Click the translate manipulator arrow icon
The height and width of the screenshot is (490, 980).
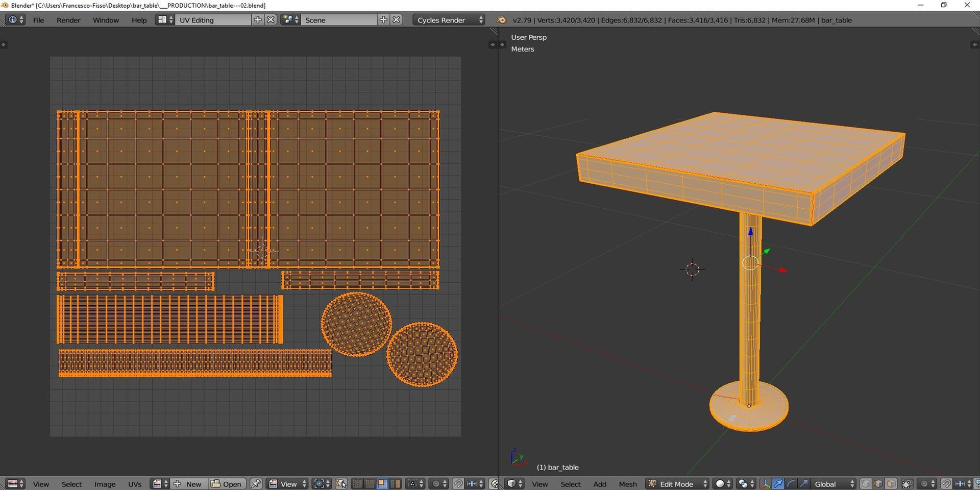pos(778,483)
